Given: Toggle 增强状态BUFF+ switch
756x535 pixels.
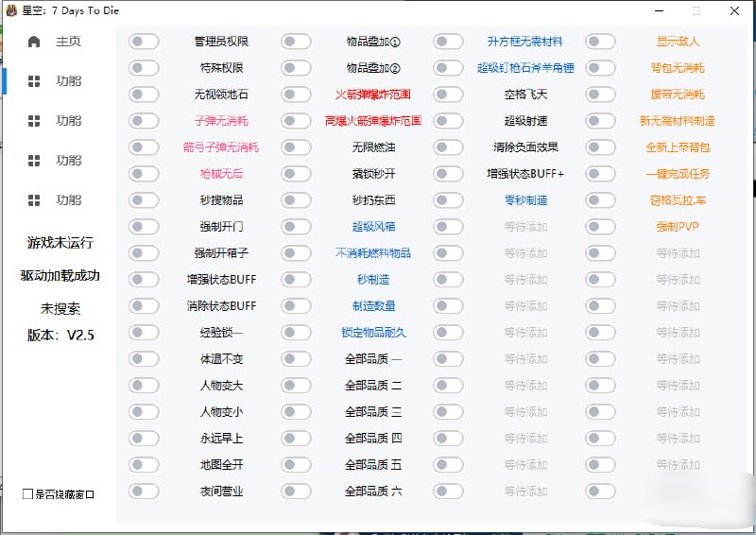Looking at the screenshot, I should tap(448, 174).
